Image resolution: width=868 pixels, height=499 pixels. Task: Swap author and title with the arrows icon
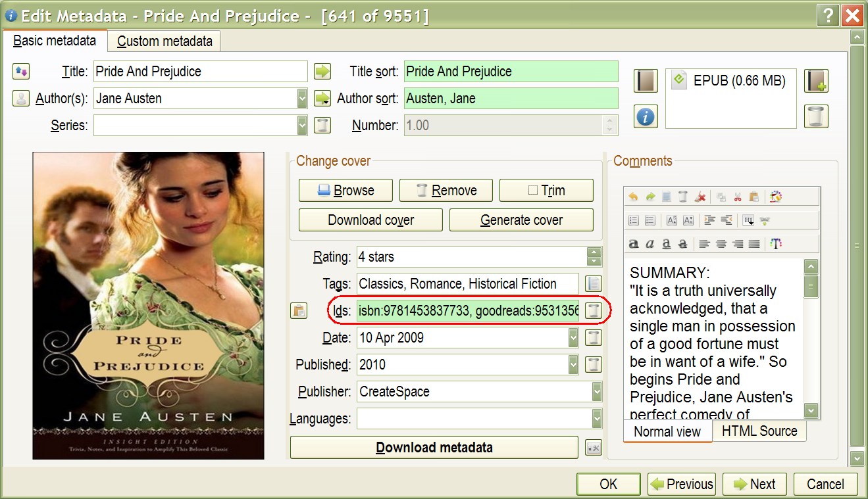pos(21,71)
